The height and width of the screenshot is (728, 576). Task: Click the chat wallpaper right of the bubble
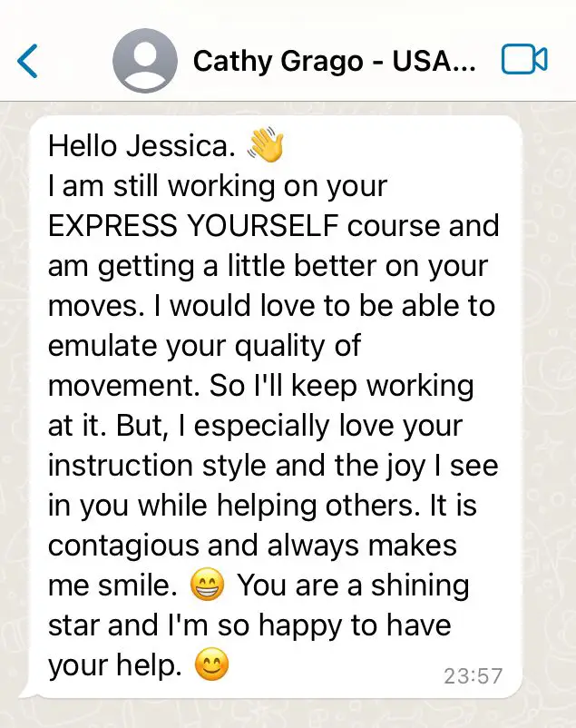point(549,408)
